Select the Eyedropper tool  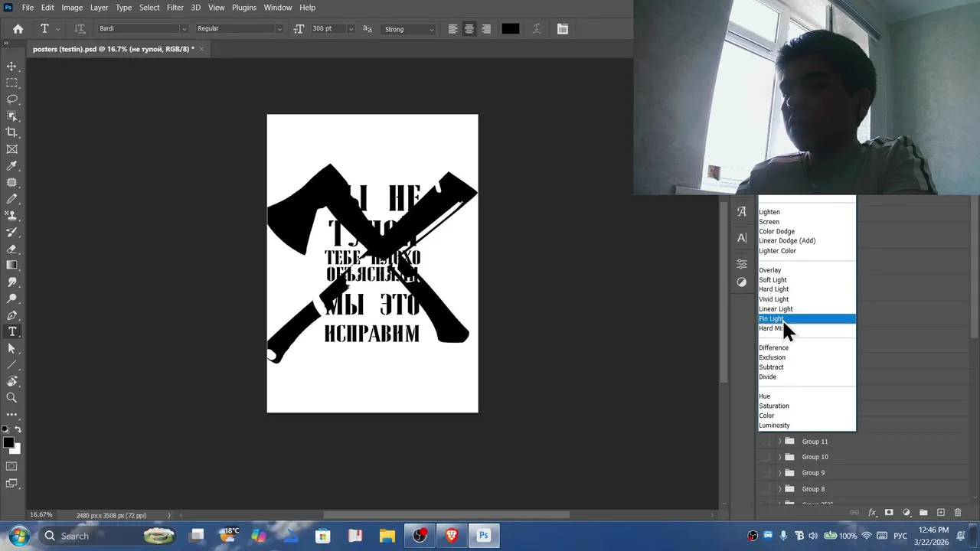tap(11, 166)
